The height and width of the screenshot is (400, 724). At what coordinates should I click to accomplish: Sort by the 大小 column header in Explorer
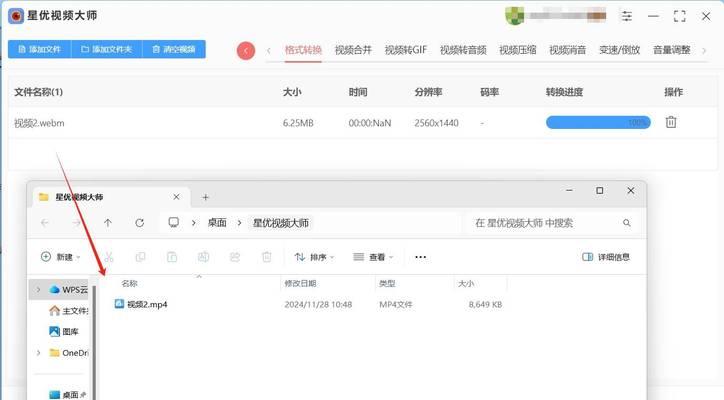coord(466,284)
